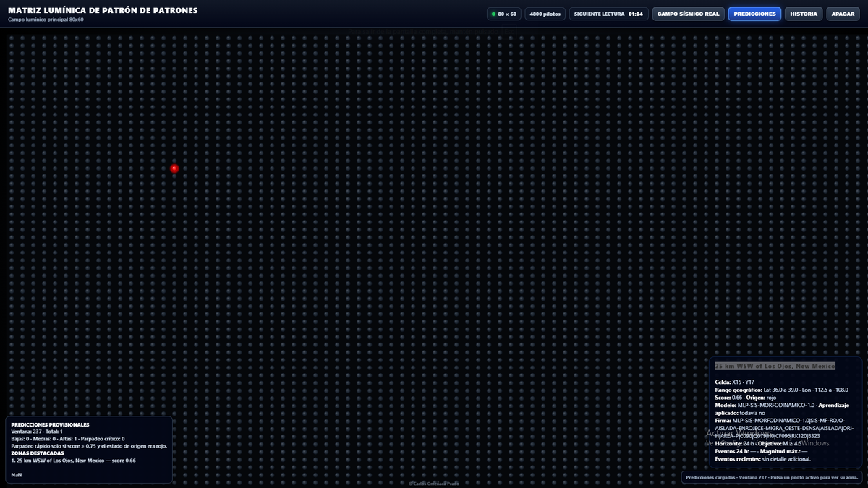
Task: Click the copyright footer text
Action: (x=434, y=484)
